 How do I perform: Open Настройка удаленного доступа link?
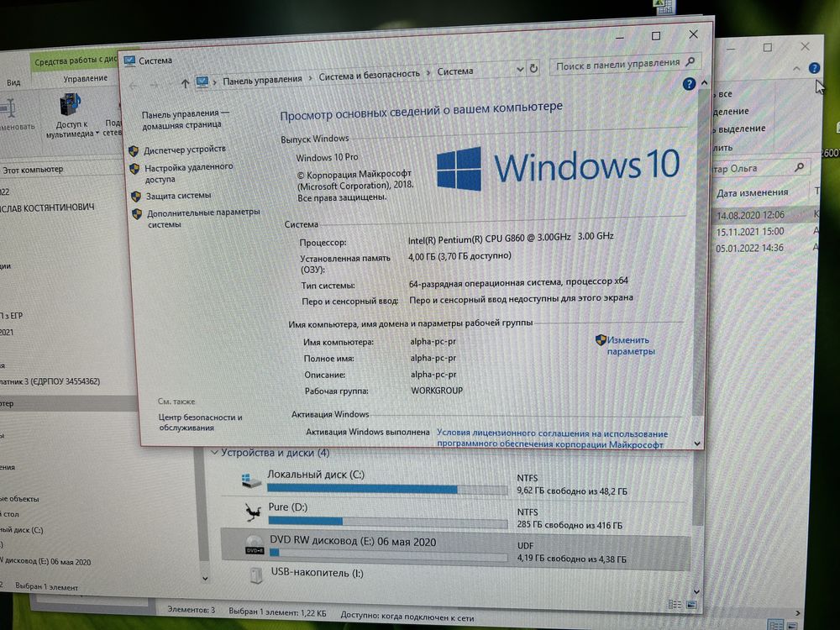pyautogui.click(x=188, y=173)
